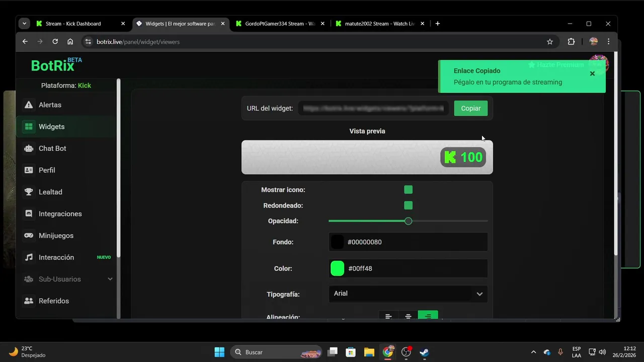This screenshot has height=362, width=644.
Task: Click the Copiar button
Action: [471, 108]
